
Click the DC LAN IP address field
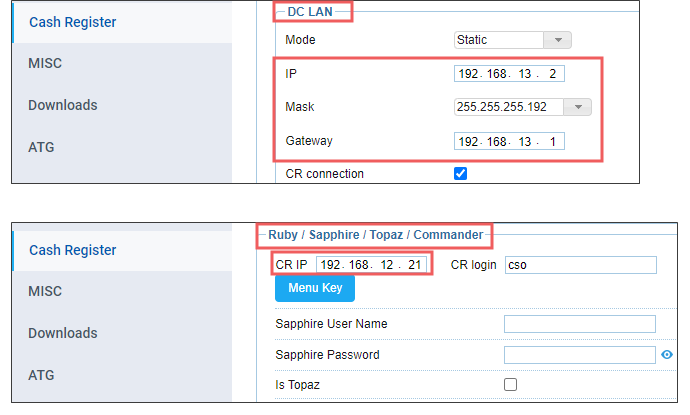509,73
